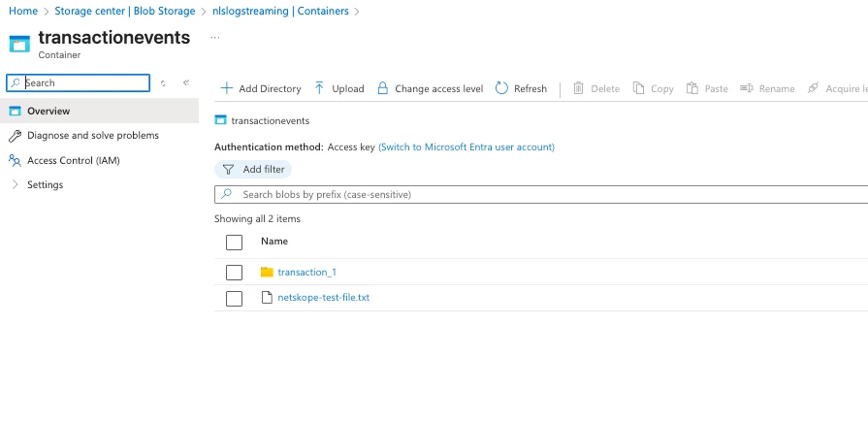Click the Change access level lock icon

(383, 88)
